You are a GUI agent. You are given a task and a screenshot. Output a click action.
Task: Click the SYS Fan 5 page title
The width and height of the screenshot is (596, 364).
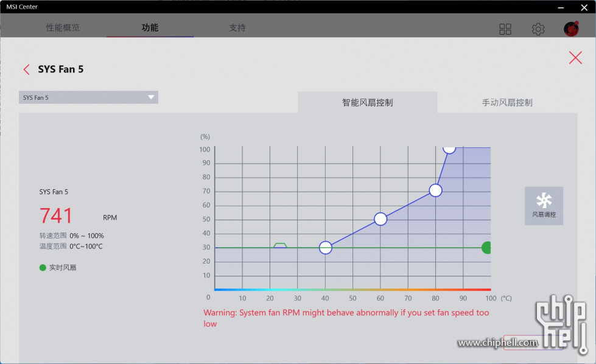[x=60, y=69]
